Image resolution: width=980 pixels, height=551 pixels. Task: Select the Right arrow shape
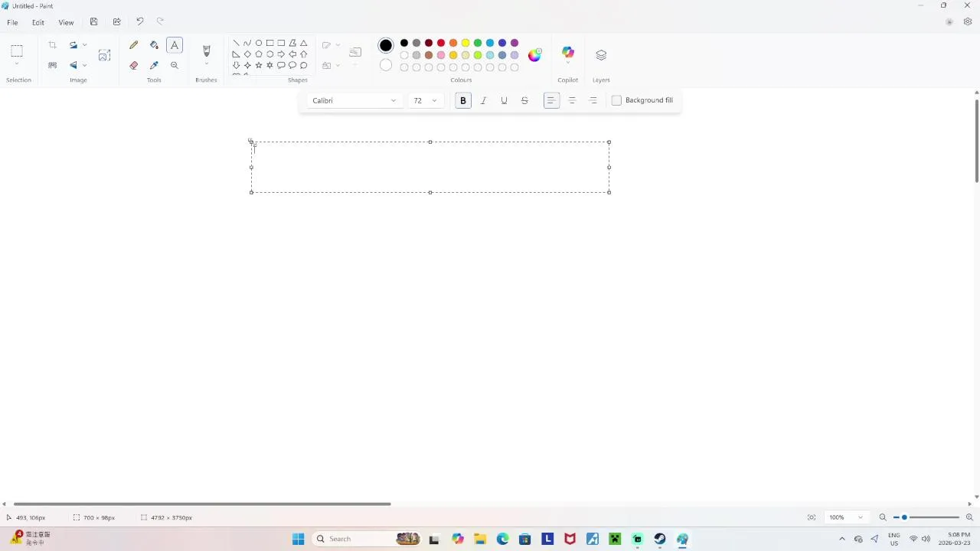click(281, 54)
